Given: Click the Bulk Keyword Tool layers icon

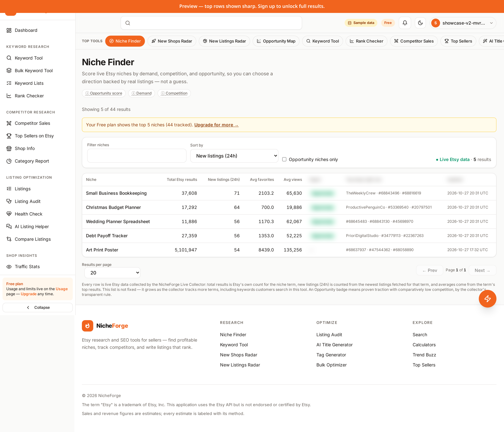Looking at the screenshot, I should (9, 71).
